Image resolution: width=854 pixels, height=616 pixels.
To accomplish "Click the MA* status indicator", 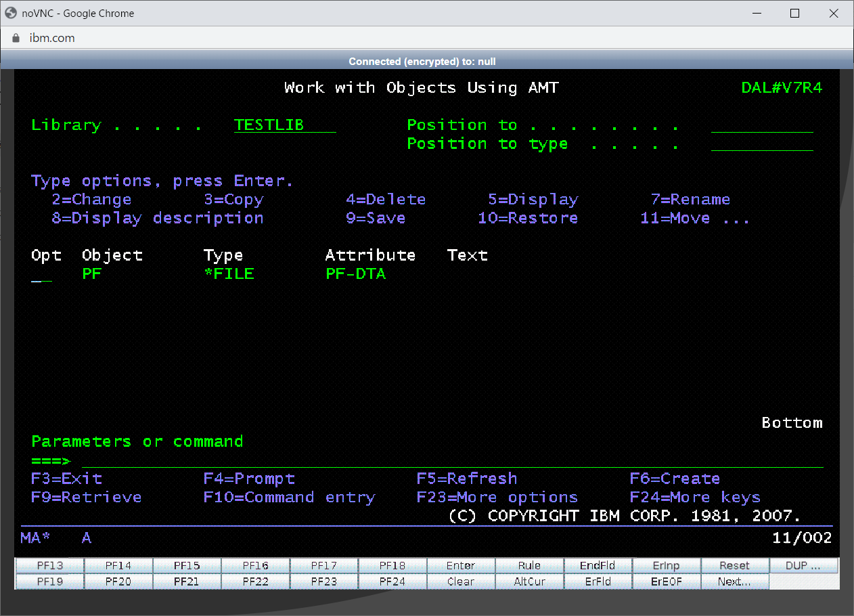I will (36, 538).
